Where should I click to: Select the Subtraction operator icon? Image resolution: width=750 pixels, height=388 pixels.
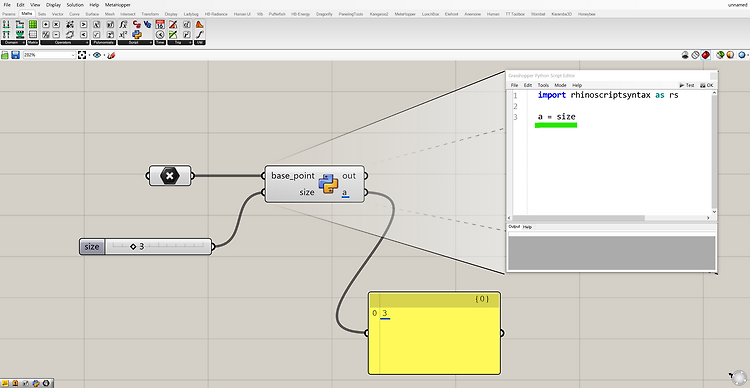[x=56, y=34]
